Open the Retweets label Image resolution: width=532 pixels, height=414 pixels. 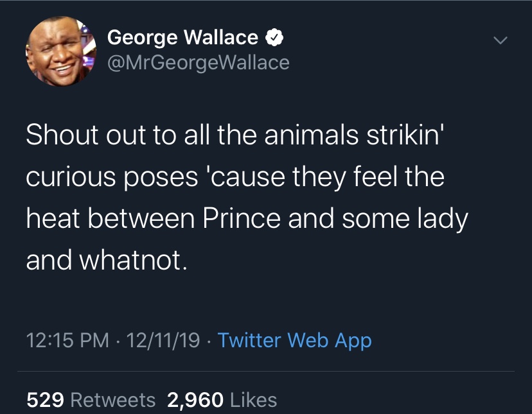pos(112,400)
